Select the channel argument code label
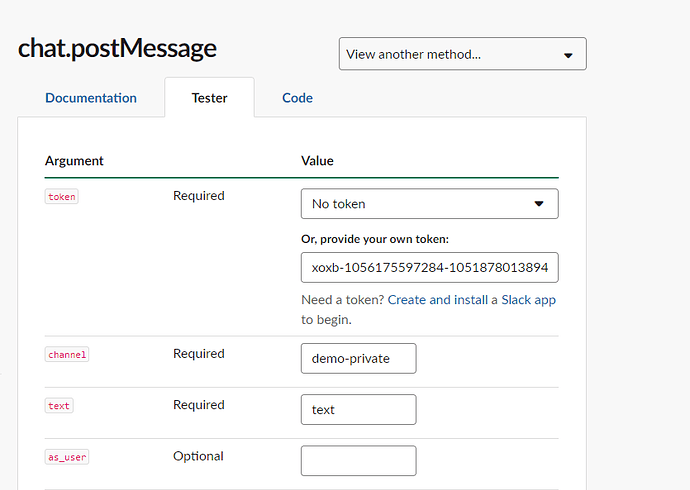The image size is (690, 490). [x=67, y=354]
